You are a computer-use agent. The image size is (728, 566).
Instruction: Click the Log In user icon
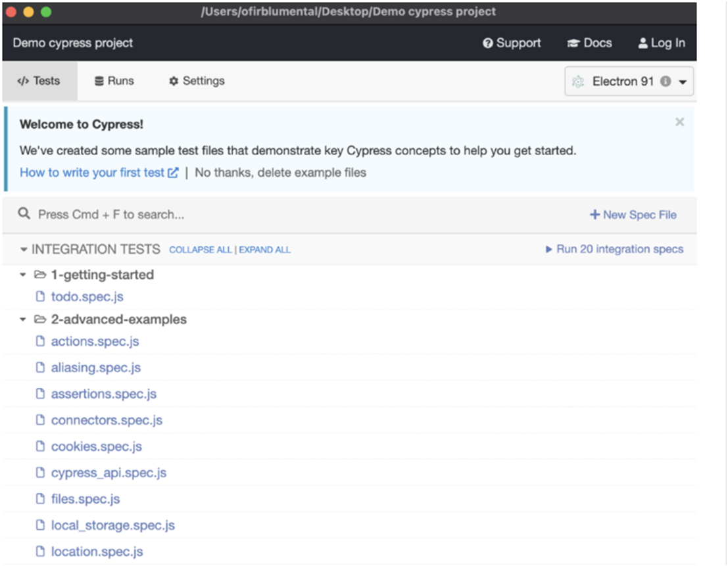[x=643, y=43]
